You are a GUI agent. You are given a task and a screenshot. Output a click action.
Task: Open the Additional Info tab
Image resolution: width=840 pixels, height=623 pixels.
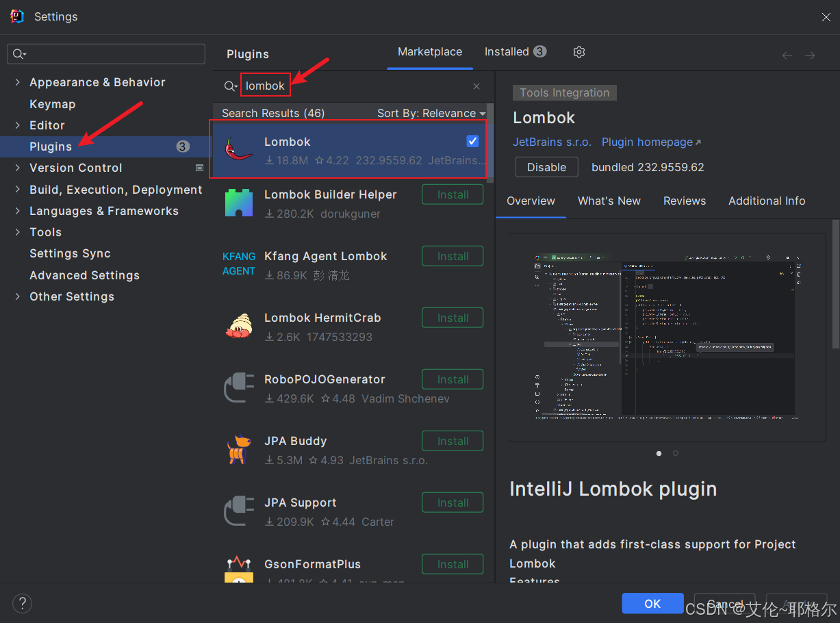coord(767,201)
